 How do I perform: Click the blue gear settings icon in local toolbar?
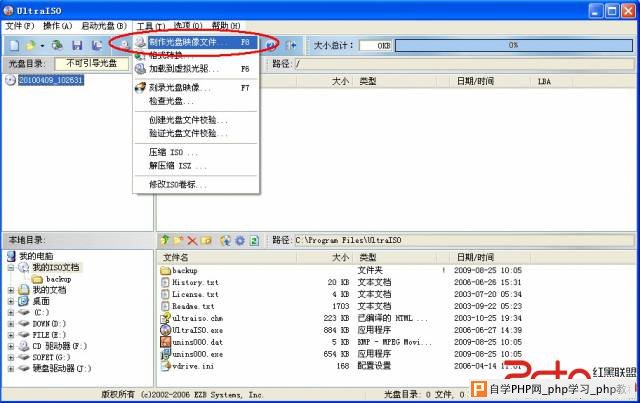tap(240, 240)
